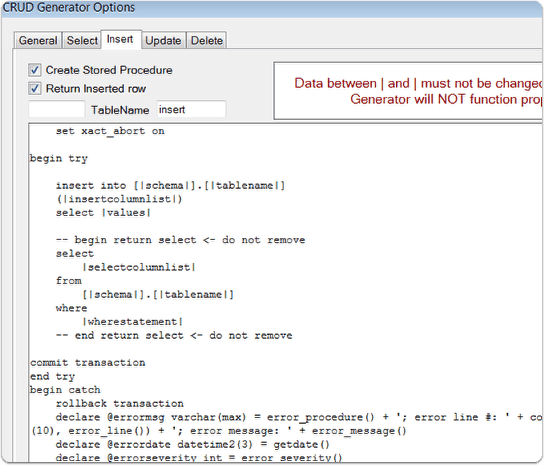The height and width of the screenshot is (465, 544).
Task: Click the 'commit transaction' line
Action: pyautogui.click(x=87, y=363)
